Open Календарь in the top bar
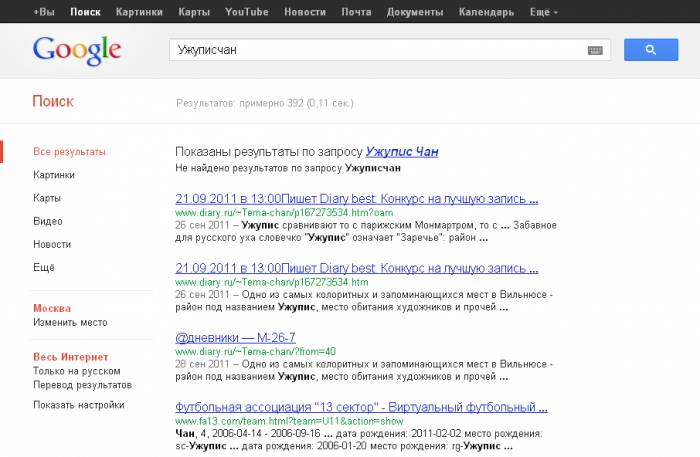700x457 pixels. pyautogui.click(x=486, y=12)
